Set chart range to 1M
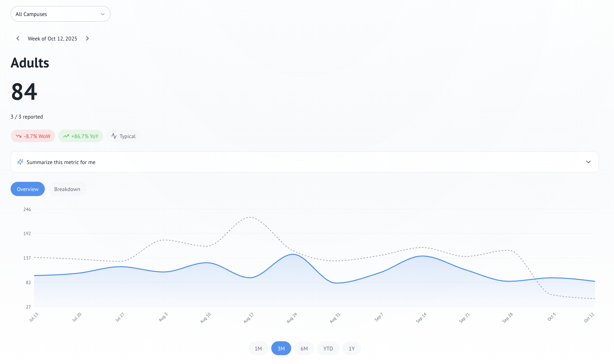The height and width of the screenshot is (364, 614). pyautogui.click(x=258, y=348)
